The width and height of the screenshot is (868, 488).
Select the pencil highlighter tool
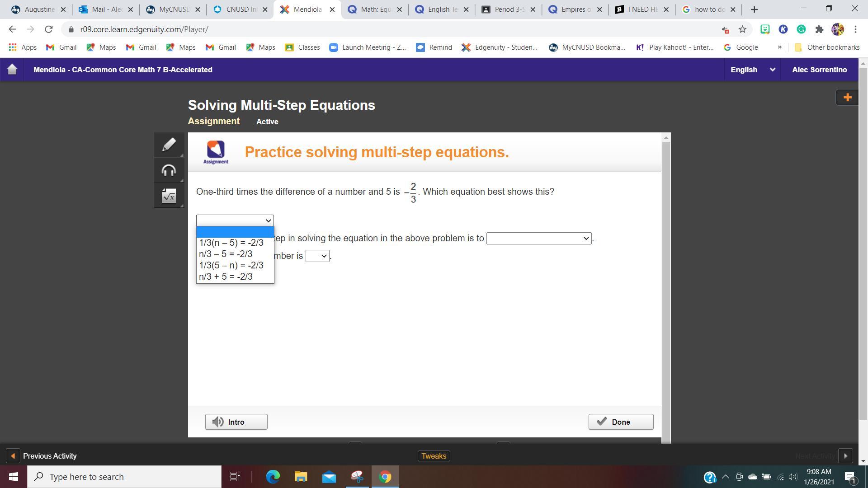pos(169,145)
